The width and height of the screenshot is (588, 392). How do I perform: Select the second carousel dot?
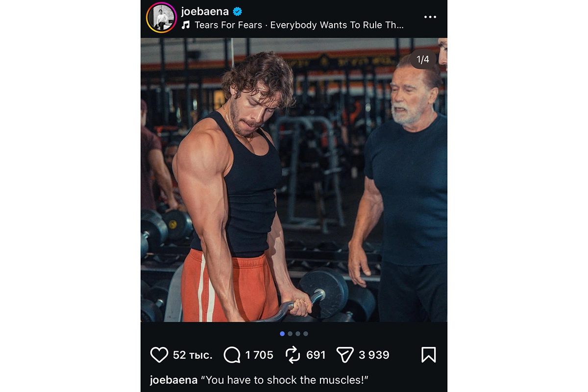point(290,334)
